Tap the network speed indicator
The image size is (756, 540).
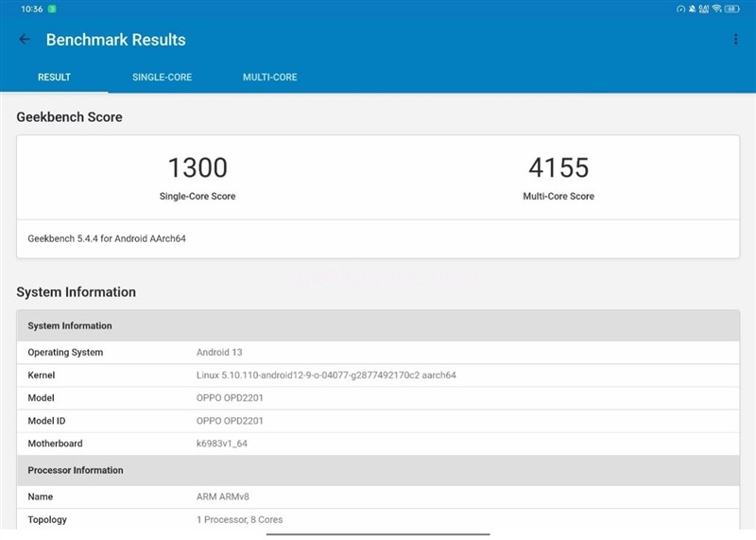(x=704, y=9)
